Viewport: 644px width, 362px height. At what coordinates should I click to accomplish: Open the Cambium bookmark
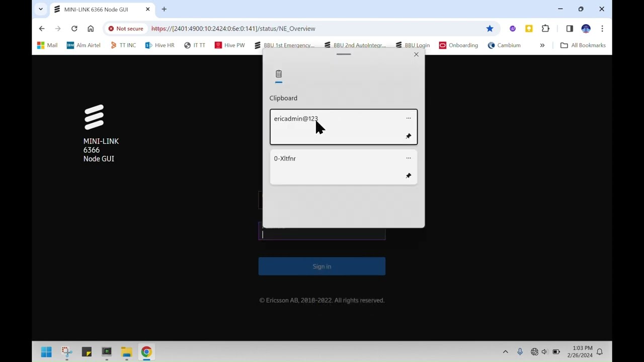point(504,45)
